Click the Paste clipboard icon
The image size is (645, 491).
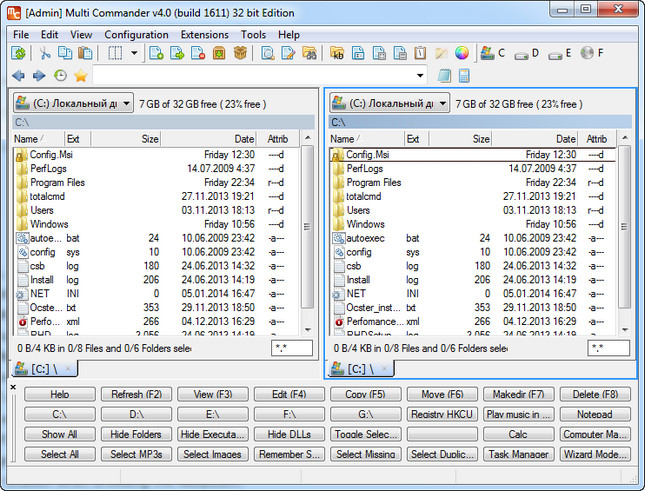click(x=85, y=53)
